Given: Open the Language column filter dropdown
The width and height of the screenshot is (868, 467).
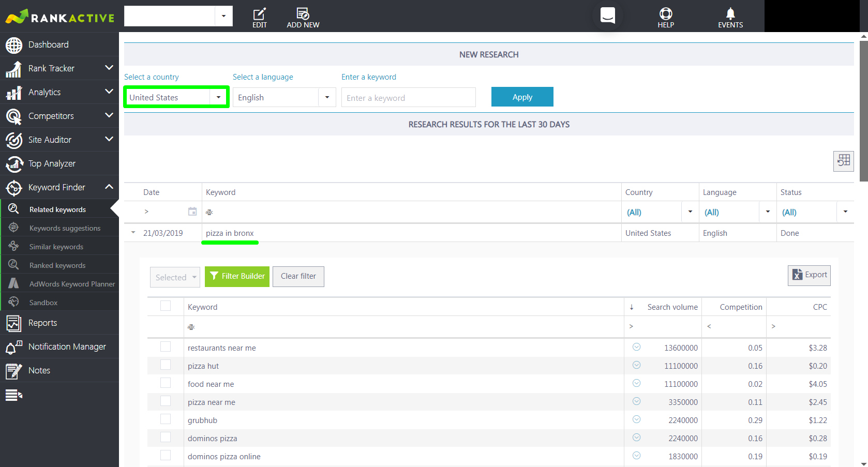Looking at the screenshot, I should pyautogui.click(x=768, y=212).
